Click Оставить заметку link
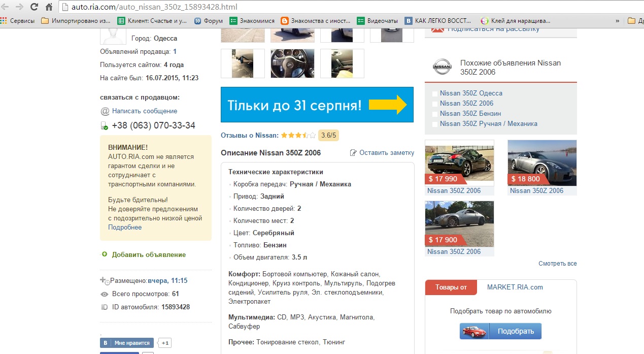The height and width of the screenshot is (354, 644). point(387,152)
